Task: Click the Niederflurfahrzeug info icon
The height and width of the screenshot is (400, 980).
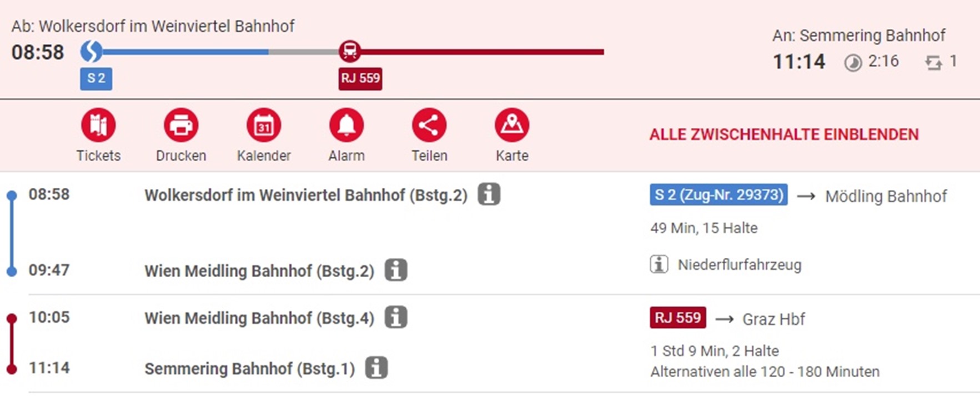Action: [x=659, y=264]
